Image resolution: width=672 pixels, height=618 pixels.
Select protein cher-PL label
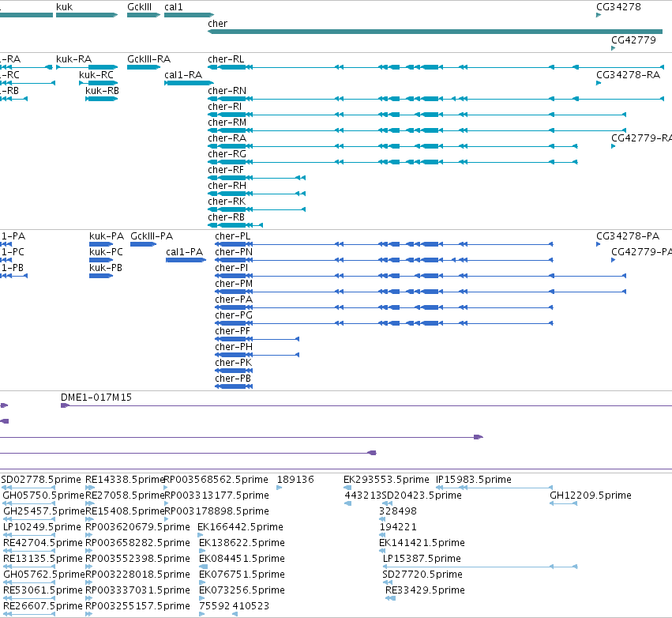pos(233,236)
